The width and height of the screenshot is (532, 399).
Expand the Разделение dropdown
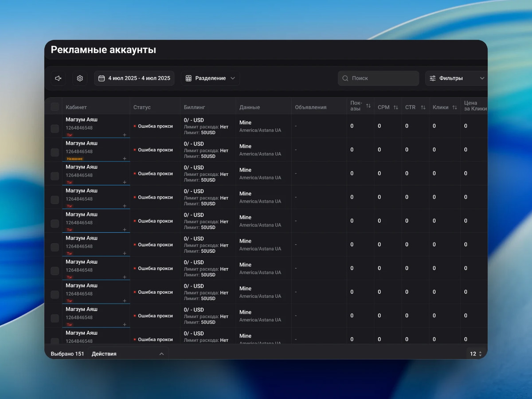click(x=211, y=78)
